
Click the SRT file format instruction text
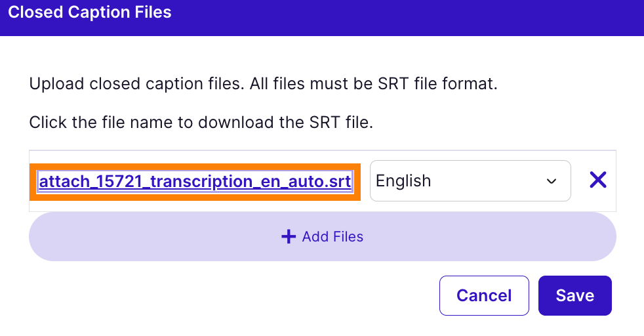(264, 85)
